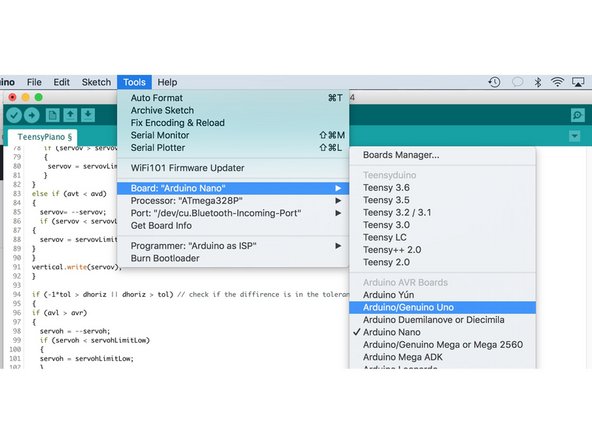
Task: Select Teensy 3.2 / 3.1 board
Action: (442, 213)
